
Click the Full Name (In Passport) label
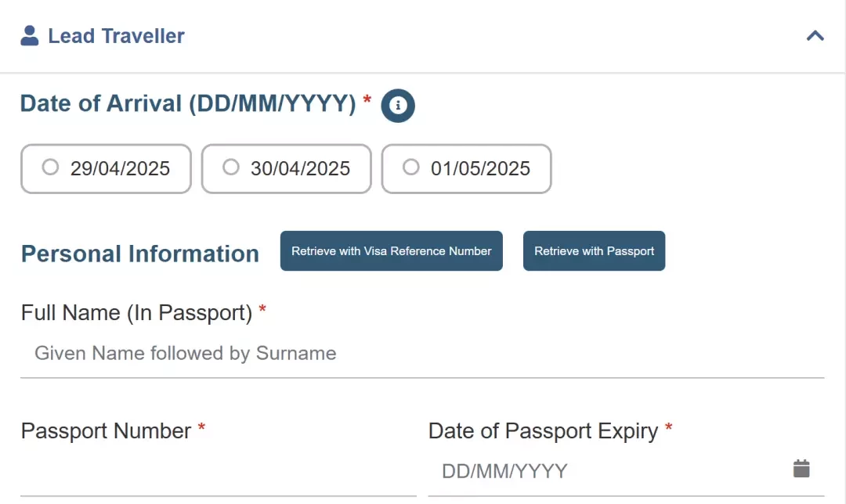(x=136, y=313)
